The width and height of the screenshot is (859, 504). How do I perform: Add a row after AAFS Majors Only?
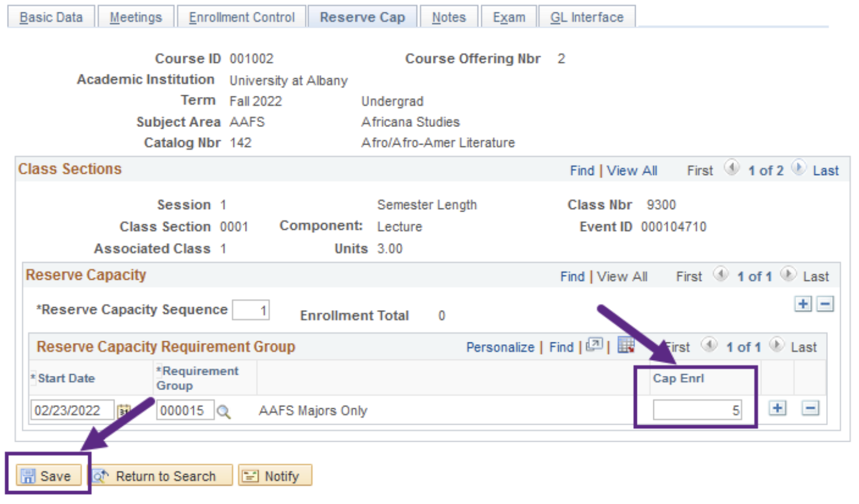point(777,408)
